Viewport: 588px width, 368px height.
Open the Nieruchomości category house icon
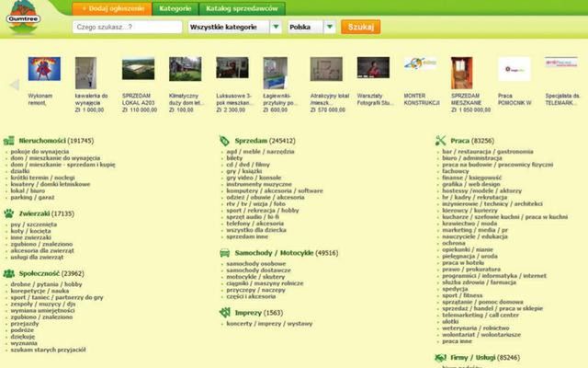9,141
